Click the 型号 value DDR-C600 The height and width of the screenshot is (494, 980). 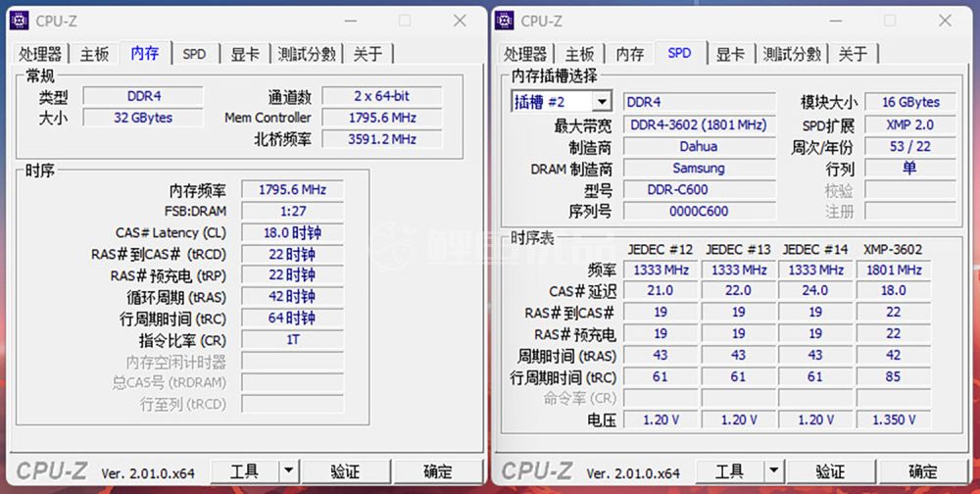pos(699,189)
